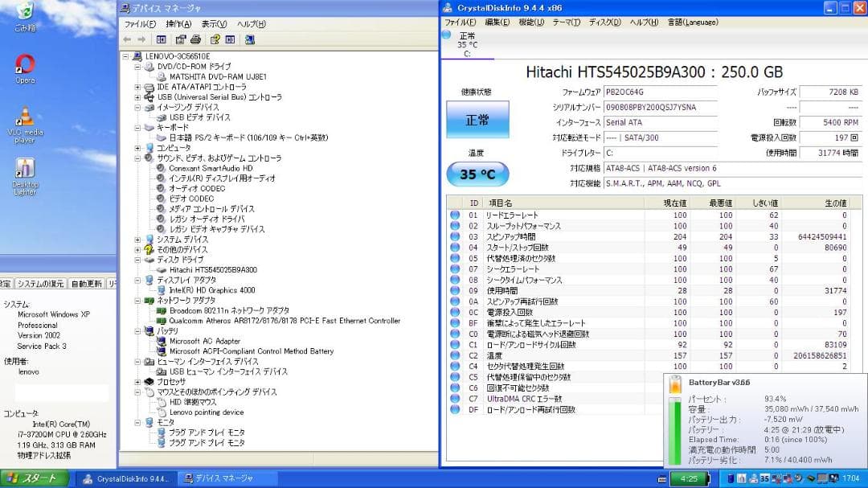
Task: Select the Hitachi HTS545025B9A300 tree item
Action: point(213,271)
